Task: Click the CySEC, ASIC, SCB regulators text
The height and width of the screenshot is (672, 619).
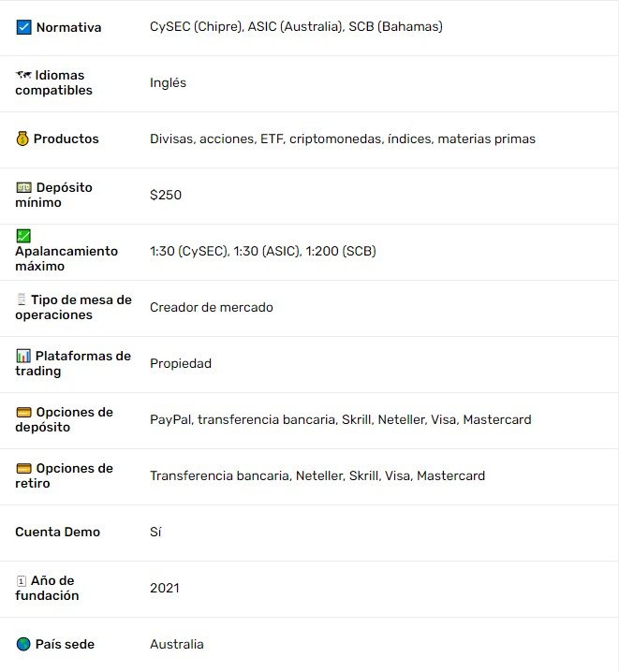Action: pyautogui.click(x=296, y=27)
